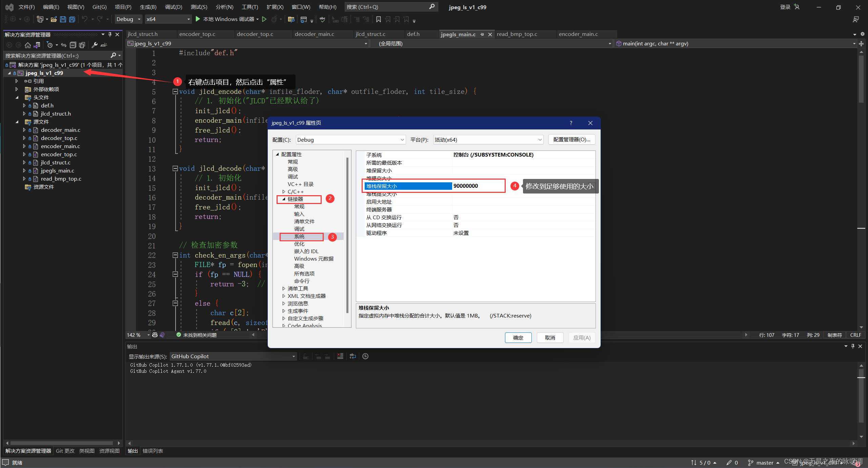Open the Debug configuration dropdown in toolbar
The image size is (868, 468).
[x=128, y=19]
